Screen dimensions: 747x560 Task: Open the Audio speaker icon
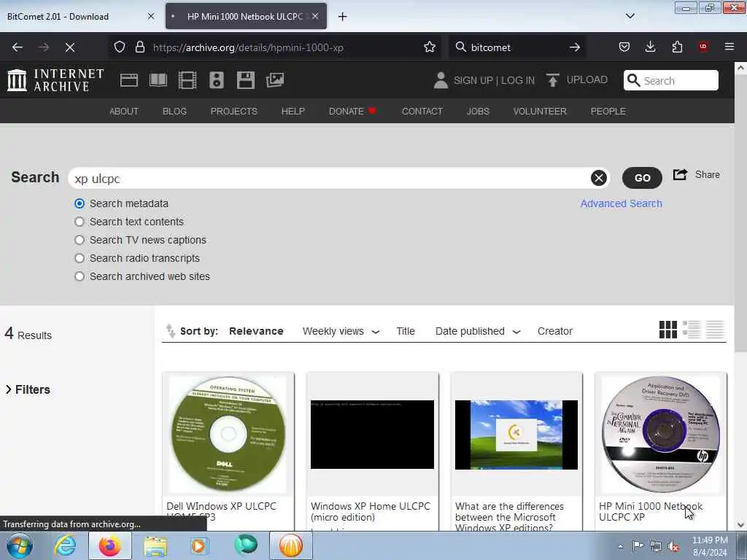tap(216, 80)
